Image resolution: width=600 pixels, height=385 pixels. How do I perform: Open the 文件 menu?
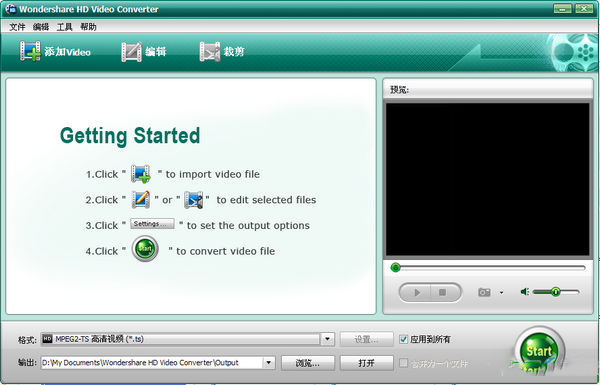(x=17, y=27)
